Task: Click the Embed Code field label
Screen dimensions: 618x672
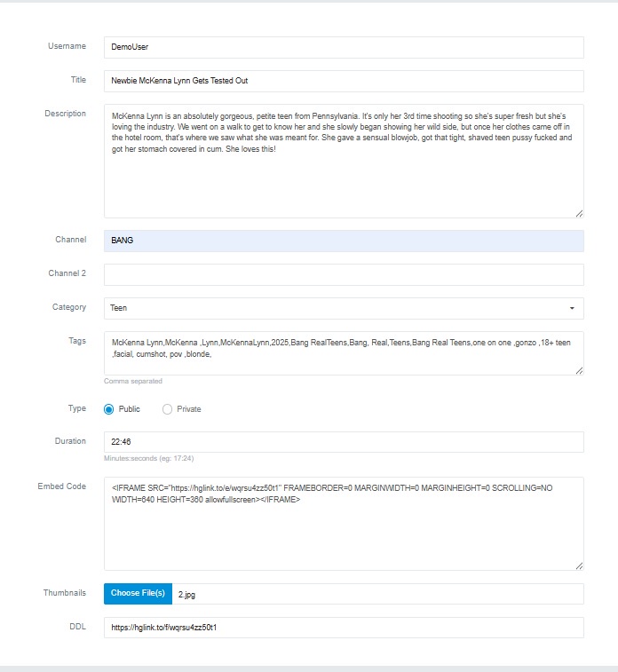Action: (61, 486)
